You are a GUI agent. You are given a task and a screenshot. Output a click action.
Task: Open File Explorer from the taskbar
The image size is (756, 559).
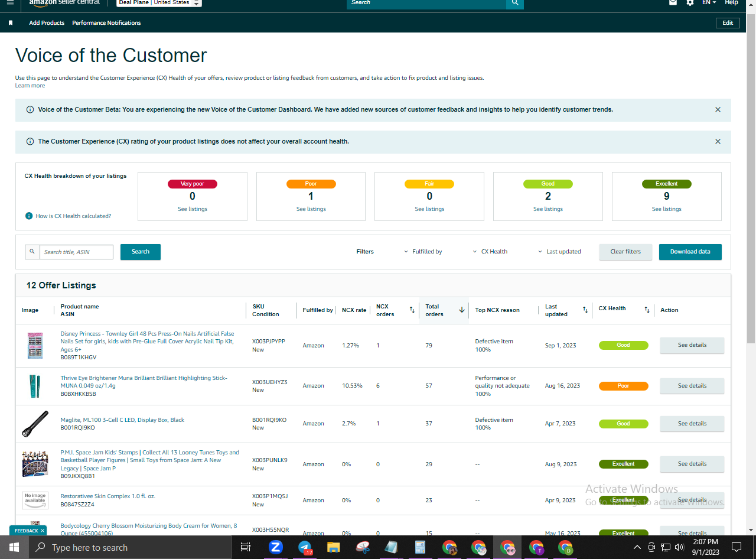tap(334, 548)
